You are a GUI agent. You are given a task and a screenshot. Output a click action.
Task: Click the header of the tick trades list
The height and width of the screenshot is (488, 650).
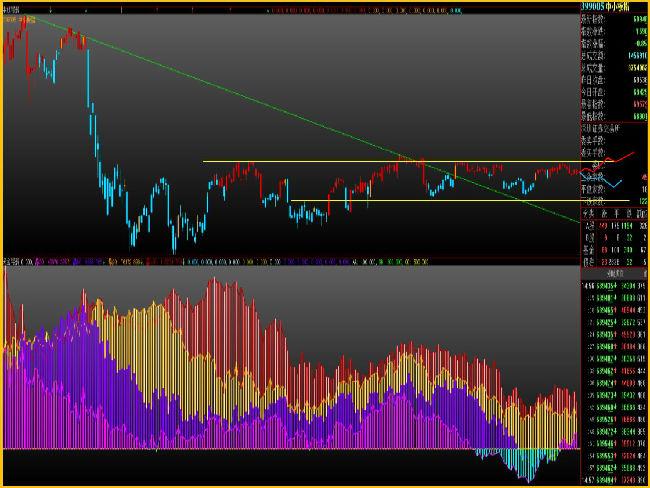[612, 272]
